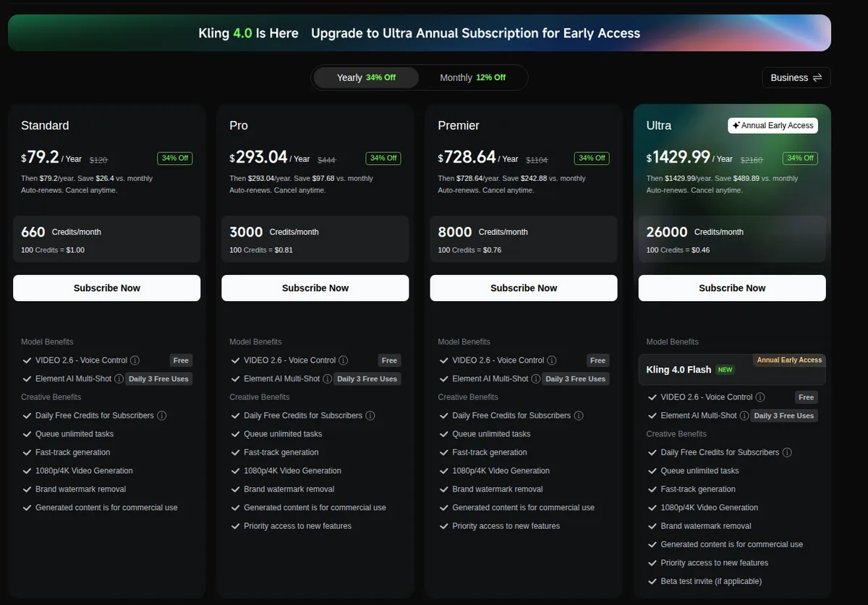This screenshot has height=605, width=868.
Task: Subscribe to the Standard plan
Action: [107, 288]
